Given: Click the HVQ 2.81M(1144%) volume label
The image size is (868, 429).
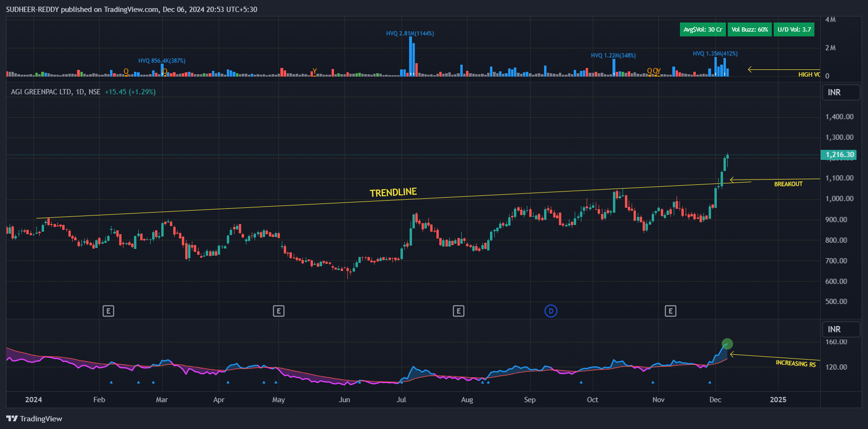Looking at the screenshot, I should coord(410,34).
